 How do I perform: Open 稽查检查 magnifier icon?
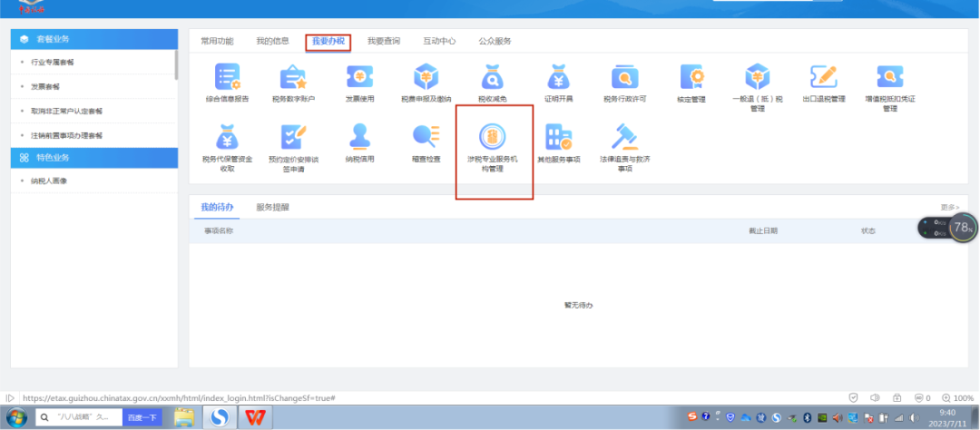426,137
